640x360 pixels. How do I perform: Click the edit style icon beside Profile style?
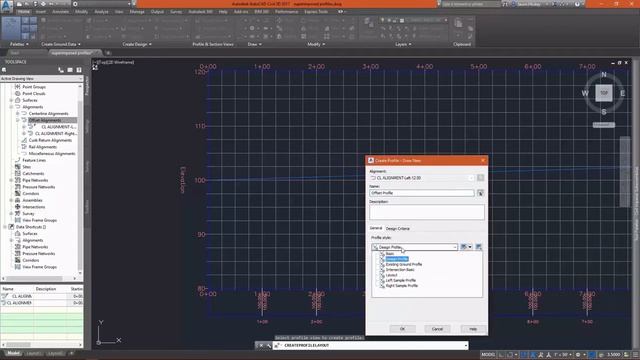tap(463, 247)
